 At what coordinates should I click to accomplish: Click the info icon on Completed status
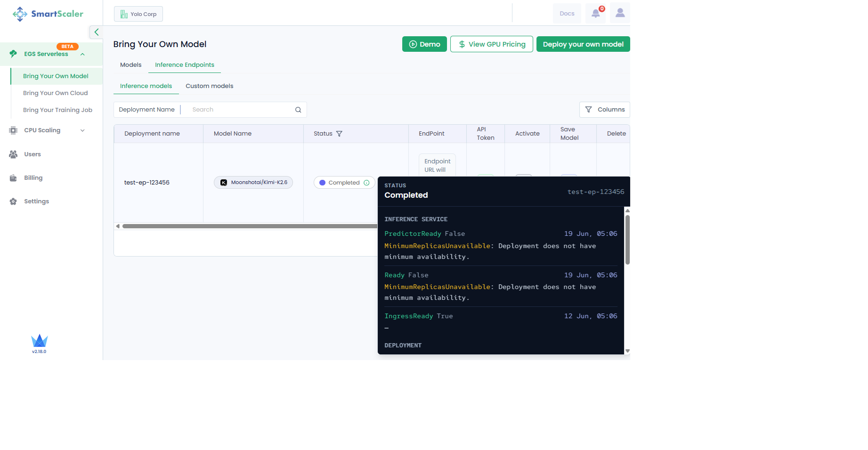click(366, 183)
